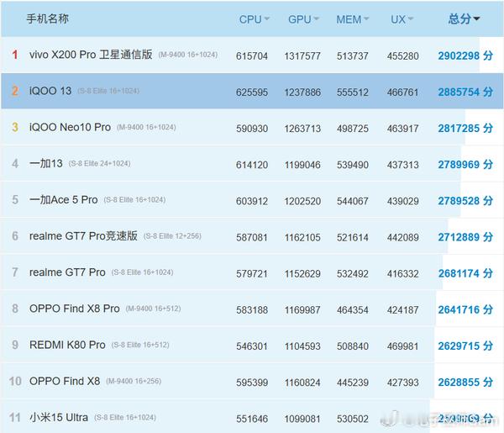The width and height of the screenshot is (504, 433).
Task: Select realme GT7 Pro 16+1024 row name
Action: coord(67,272)
